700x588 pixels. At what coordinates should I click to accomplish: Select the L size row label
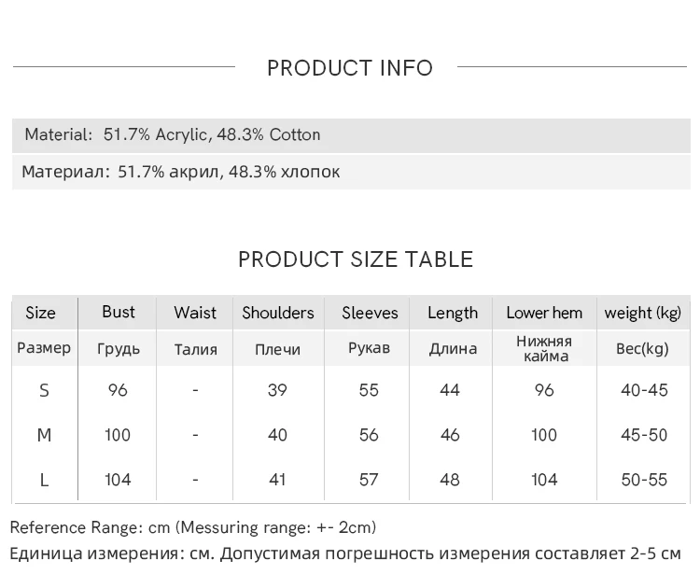pos(44,480)
